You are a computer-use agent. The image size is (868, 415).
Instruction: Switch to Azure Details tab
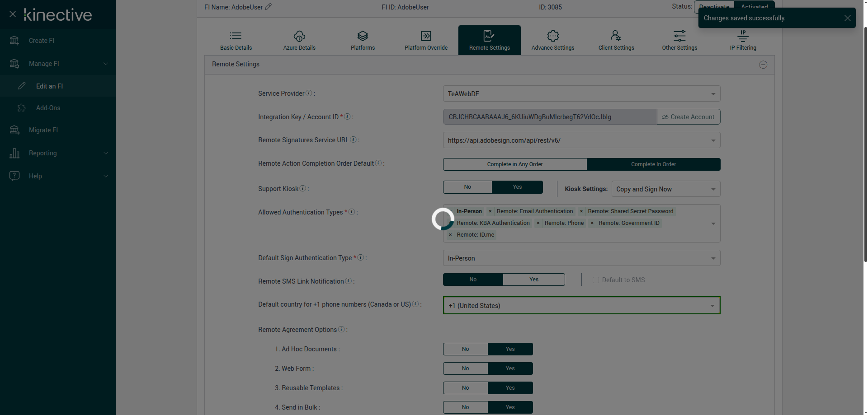point(299,40)
